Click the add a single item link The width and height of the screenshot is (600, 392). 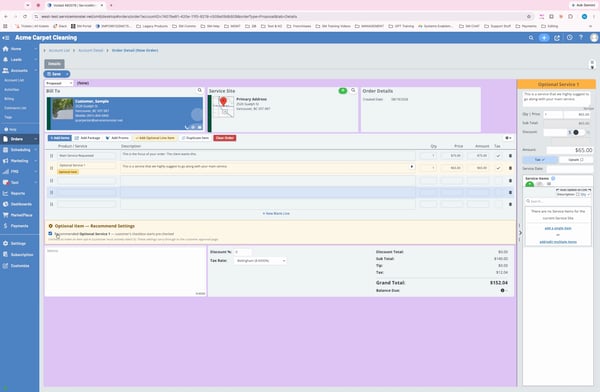[558, 228]
